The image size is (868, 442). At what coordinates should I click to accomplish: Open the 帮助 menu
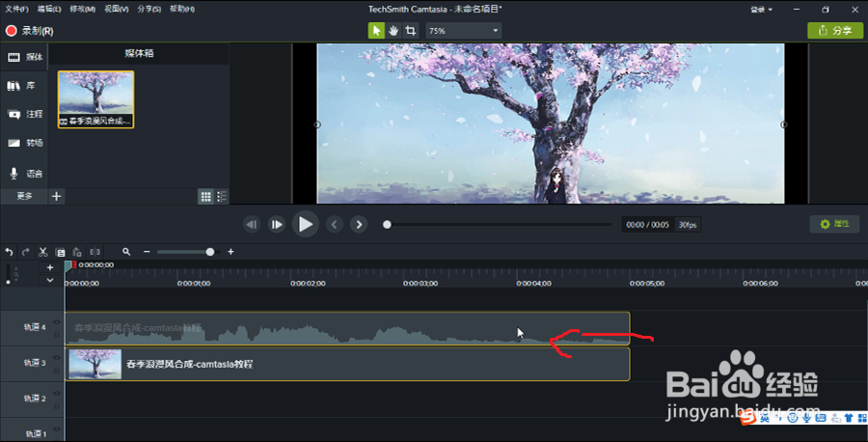(182, 9)
